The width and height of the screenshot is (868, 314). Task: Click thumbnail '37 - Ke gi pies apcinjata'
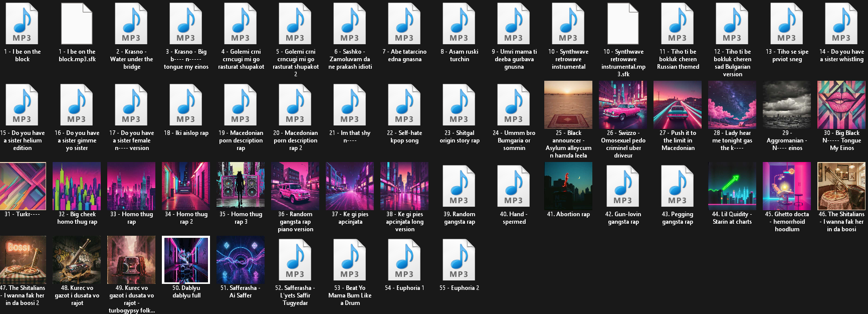click(350, 186)
